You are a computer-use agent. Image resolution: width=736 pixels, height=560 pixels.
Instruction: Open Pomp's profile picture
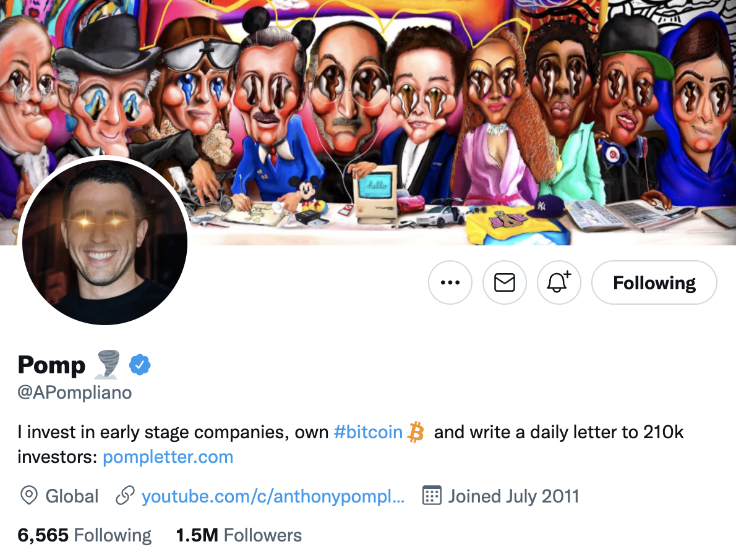click(x=105, y=242)
